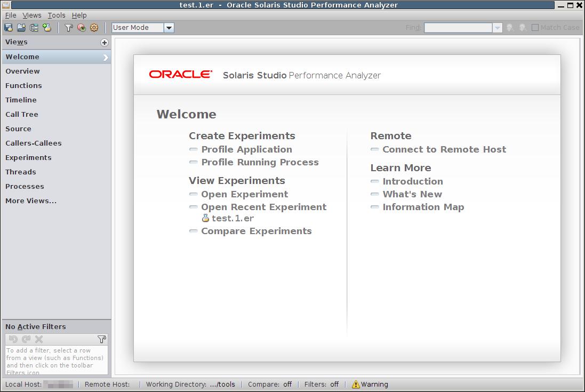Click the application icon in title bar corner
Screen dimensions: 585x392
coord(5,5)
